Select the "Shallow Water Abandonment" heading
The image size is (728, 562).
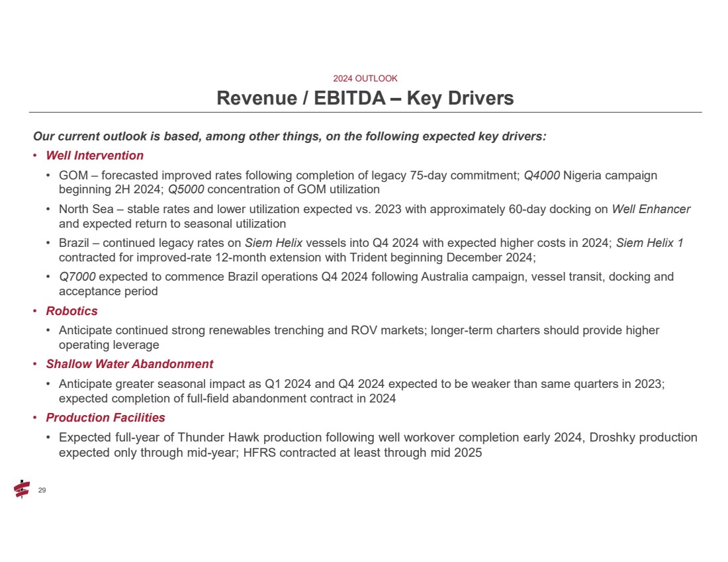click(129, 364)
